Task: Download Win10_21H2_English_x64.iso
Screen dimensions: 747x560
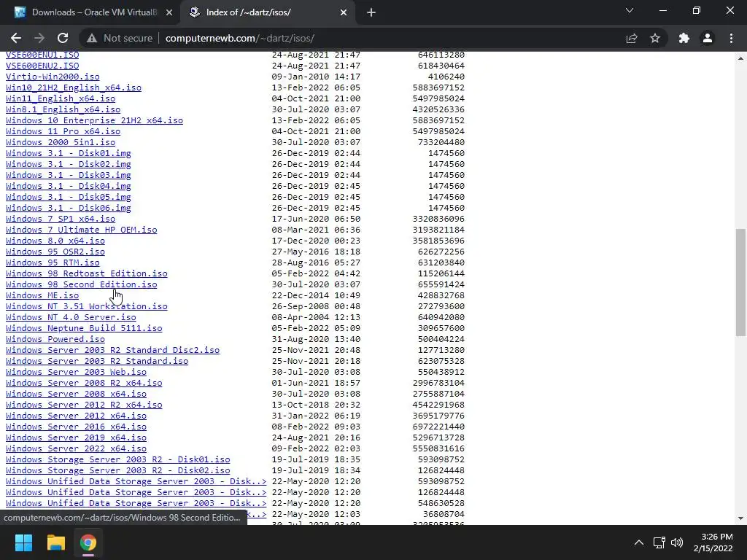Action: pyautogui.click(x=74, y=87)
